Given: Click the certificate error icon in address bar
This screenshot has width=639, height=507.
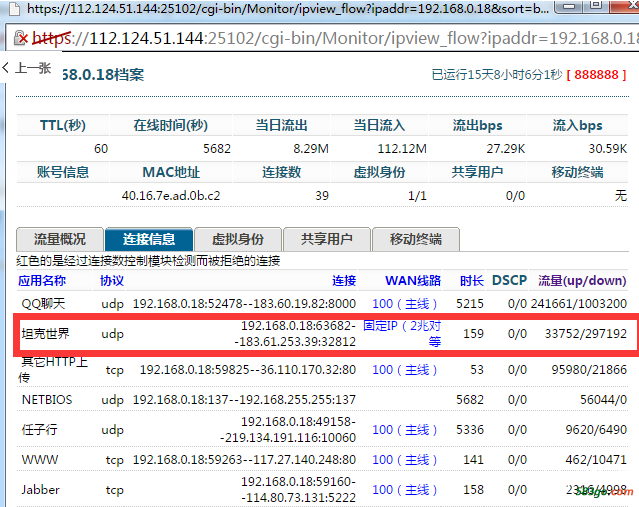Looking at the screenshot, I should pyautogui.click(x=21, y=38).
